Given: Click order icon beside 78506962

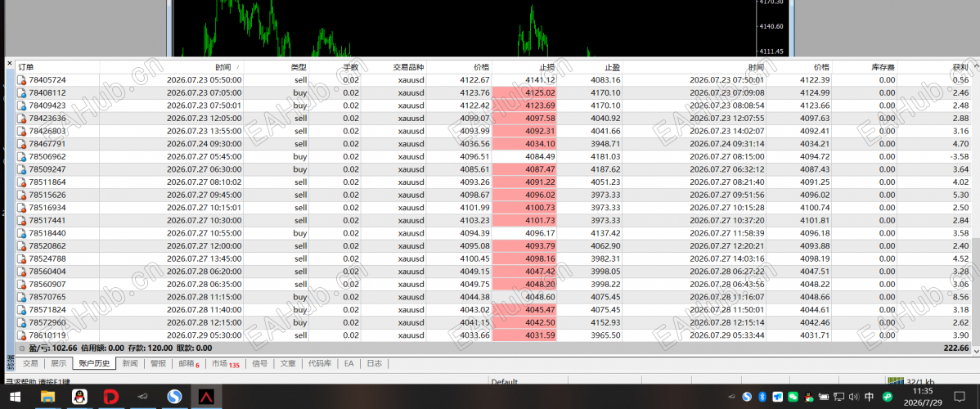Looking at the screenshot, I should tap(21, 157).
